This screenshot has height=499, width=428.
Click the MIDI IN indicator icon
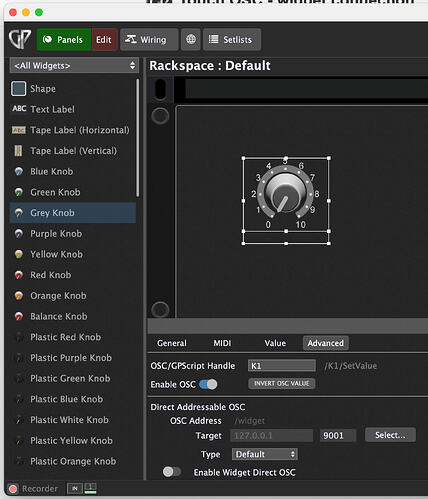[75, 489]
